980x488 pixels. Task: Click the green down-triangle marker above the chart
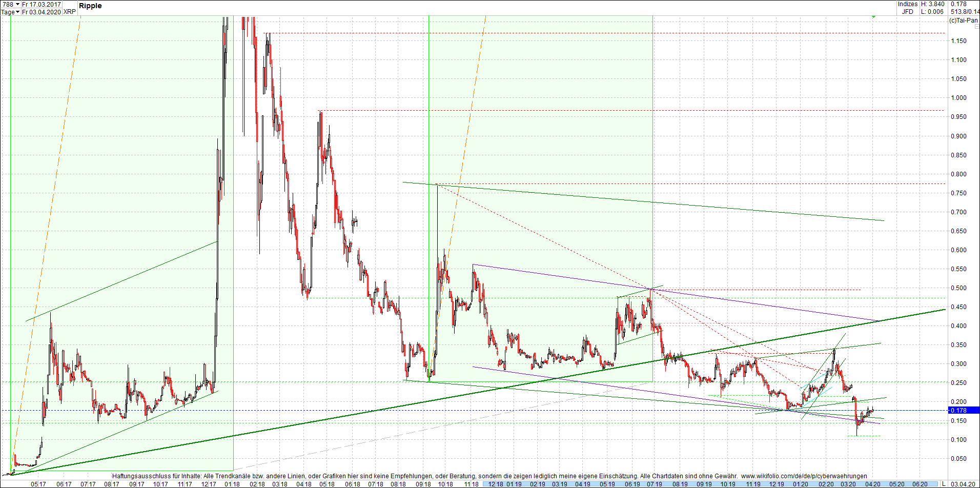pyautogui.click(x=874, y=17)
